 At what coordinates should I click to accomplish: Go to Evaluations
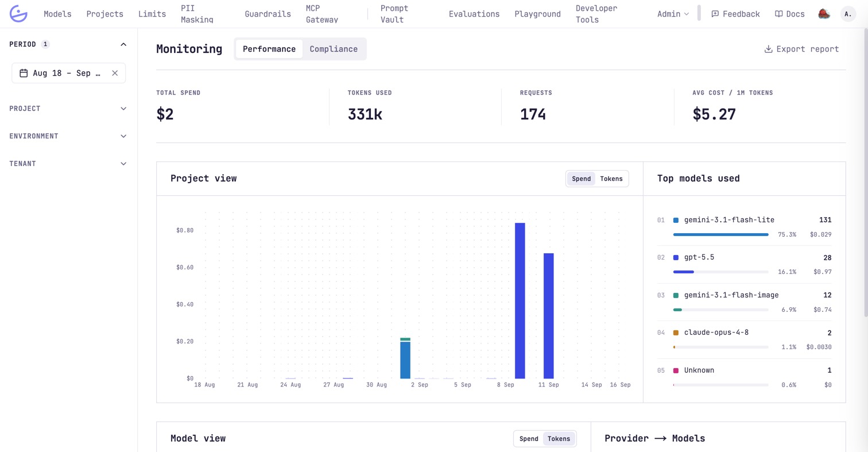(474, 14)
